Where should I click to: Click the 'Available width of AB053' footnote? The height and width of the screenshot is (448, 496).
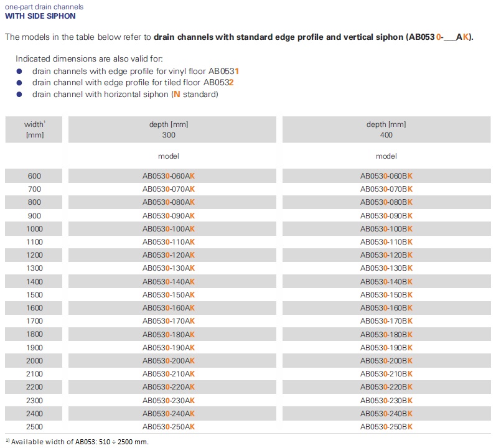[77, 442]
